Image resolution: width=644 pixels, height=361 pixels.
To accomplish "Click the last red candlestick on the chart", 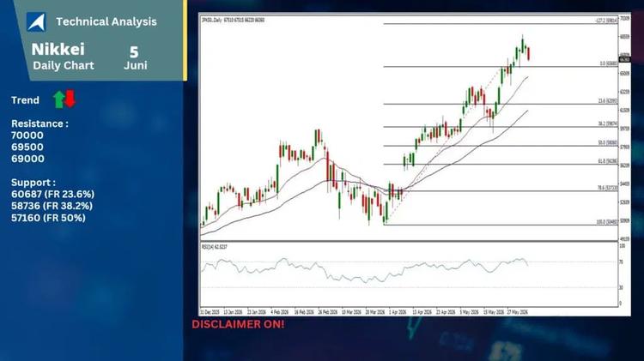I will (x=529, y=54).
